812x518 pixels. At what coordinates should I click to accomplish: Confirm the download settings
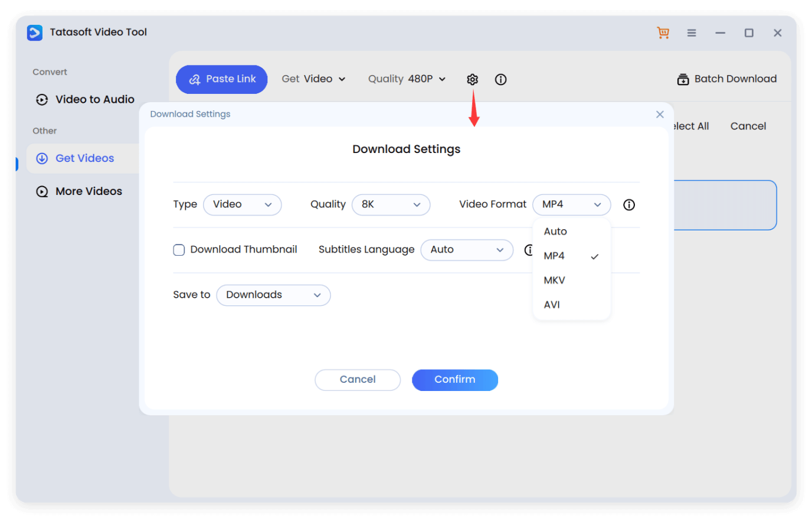tap(454, 380)
